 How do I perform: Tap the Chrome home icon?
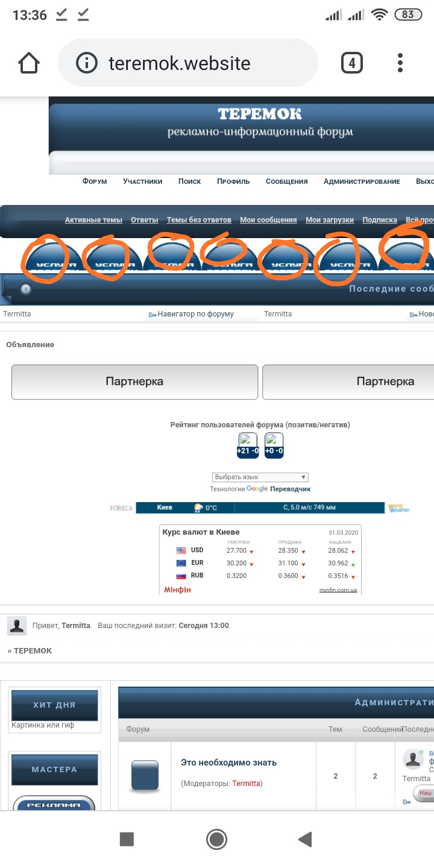(x=29, y=63)
